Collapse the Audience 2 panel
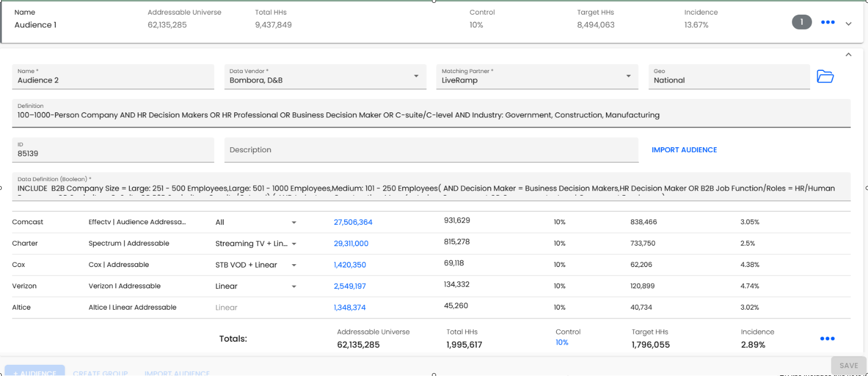868x376 pixels. (848, 55)
